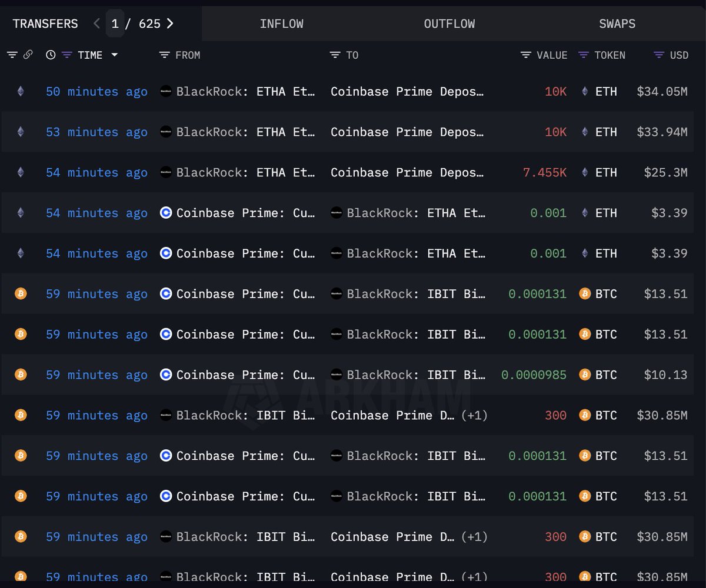Click BlackRock IBIT recipient in $10.13 row
706x588 pixels.
[x=416, y=375]
